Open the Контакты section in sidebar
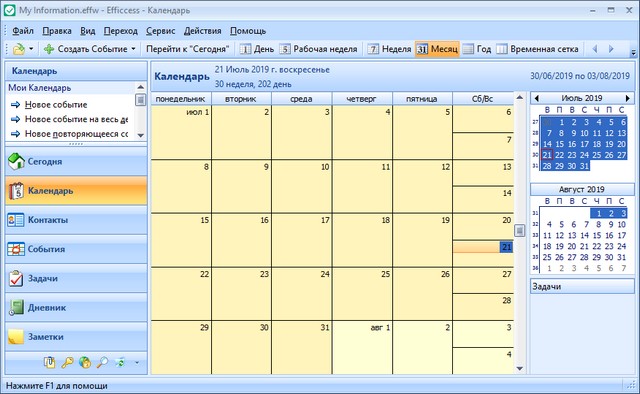 76,220
